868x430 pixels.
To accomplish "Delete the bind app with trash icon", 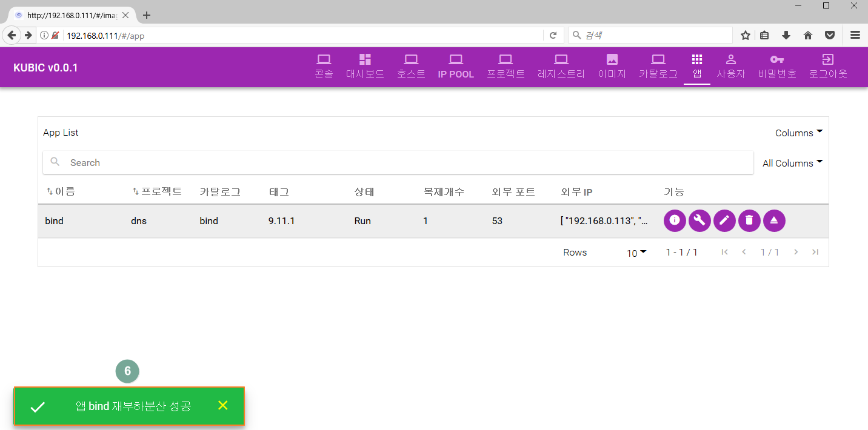I will (x=749, y=220).
